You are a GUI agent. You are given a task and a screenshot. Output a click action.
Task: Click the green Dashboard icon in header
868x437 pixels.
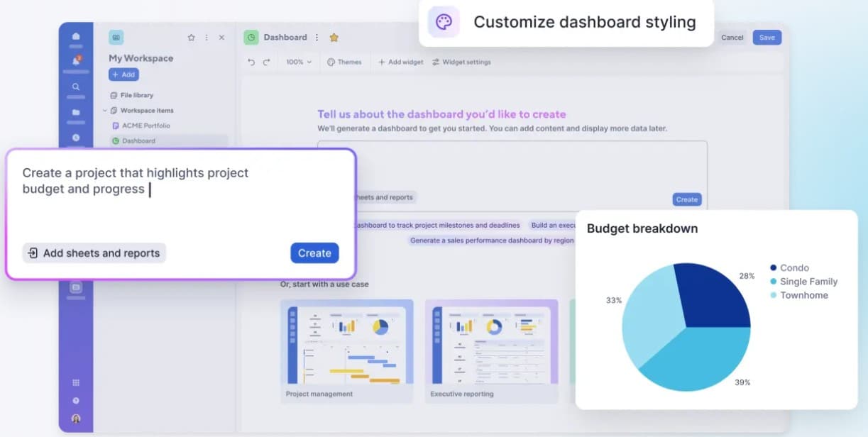tap(251, 38)
